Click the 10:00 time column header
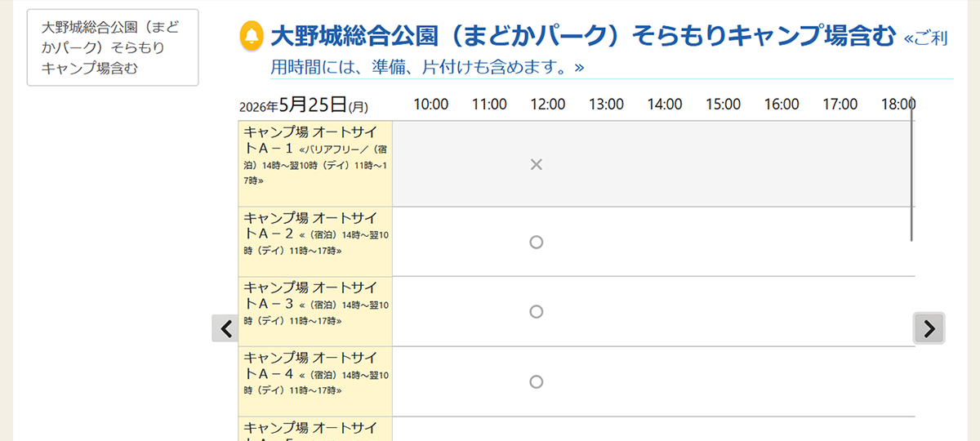Viewport: 980px width, 441px height. point(430,105)
